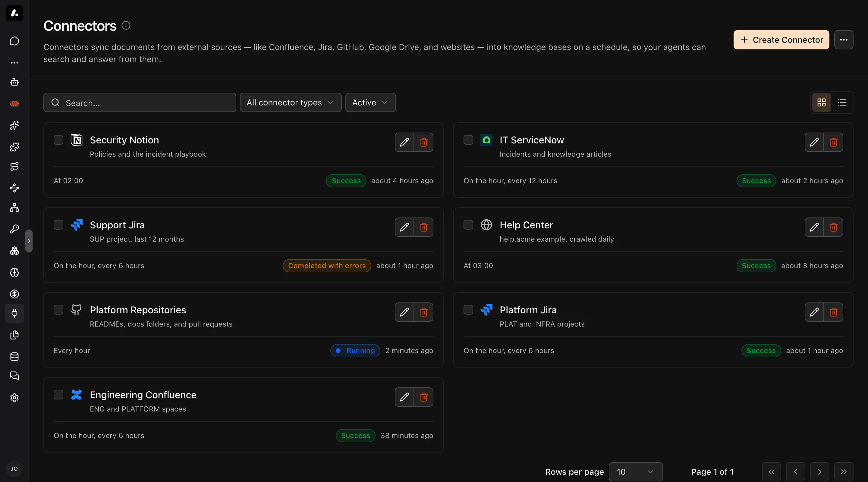Viewport: 868px width, 482px height.
Task: Click the Completed with errors status badge
Action: [326, 265]
